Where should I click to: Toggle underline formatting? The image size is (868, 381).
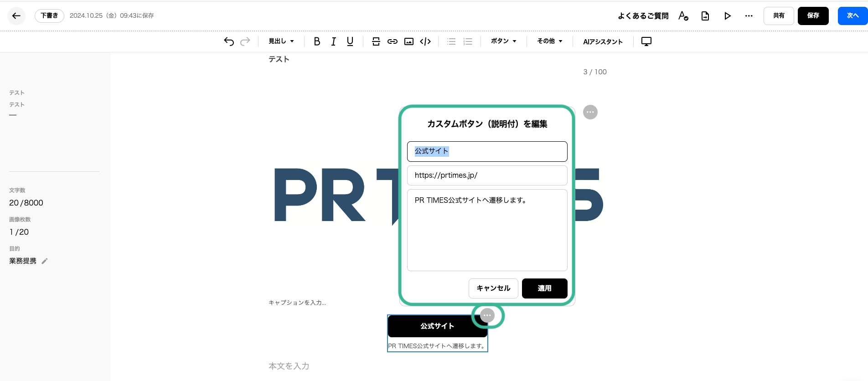click(350, 41)
